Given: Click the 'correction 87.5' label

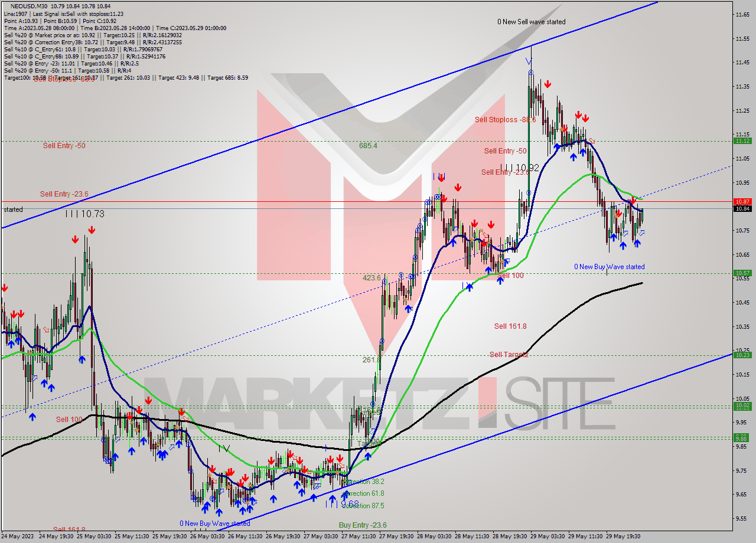Looking at the screenshot, I should point(363,506).
